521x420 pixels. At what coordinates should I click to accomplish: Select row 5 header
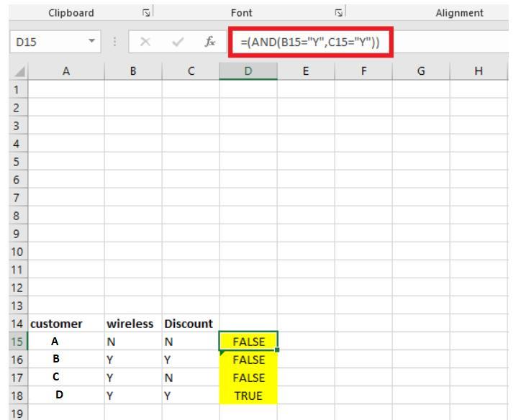19,161
